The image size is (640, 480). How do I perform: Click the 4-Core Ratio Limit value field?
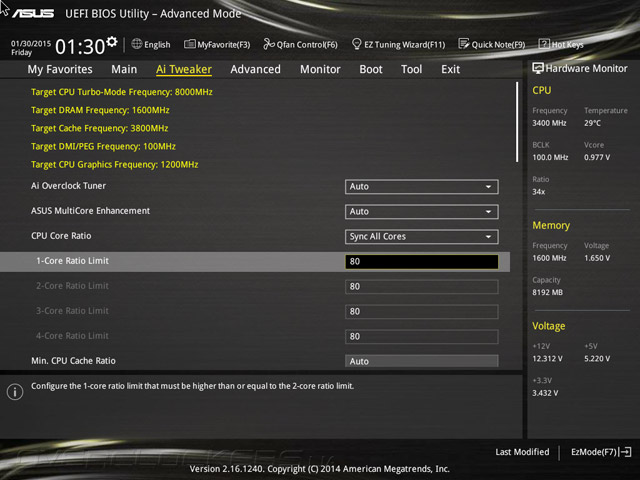coord(422,337)
